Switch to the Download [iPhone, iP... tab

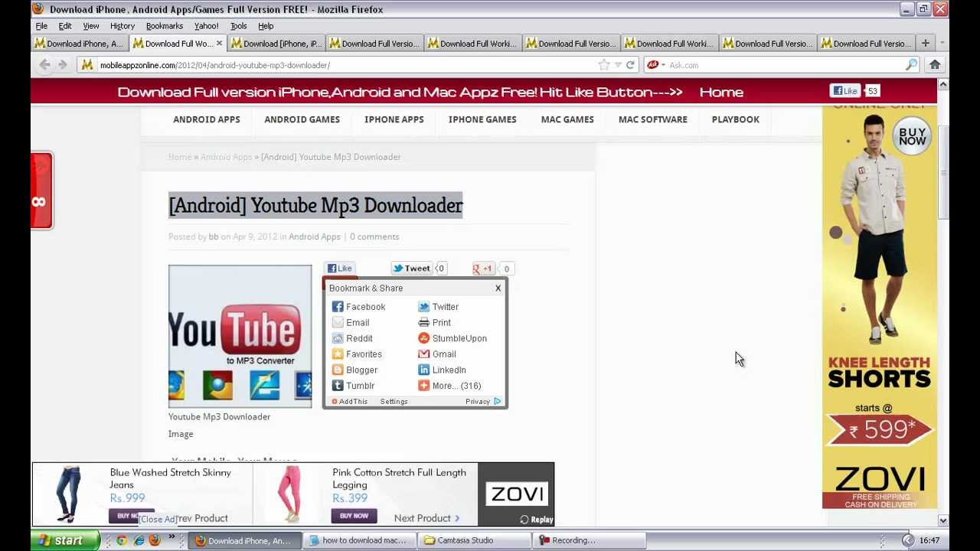(x=276, y=44)
